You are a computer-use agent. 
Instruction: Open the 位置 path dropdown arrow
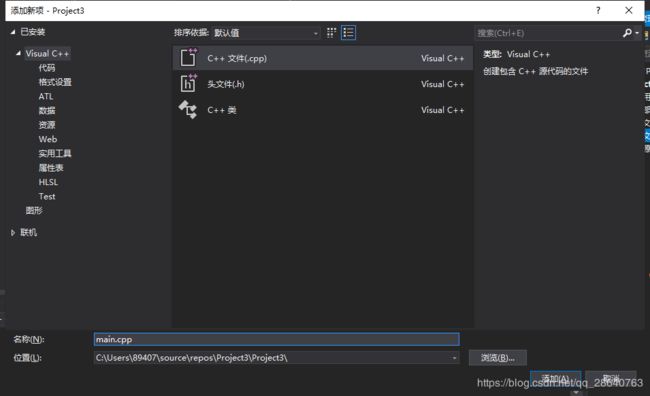click(x=454, y=357)
